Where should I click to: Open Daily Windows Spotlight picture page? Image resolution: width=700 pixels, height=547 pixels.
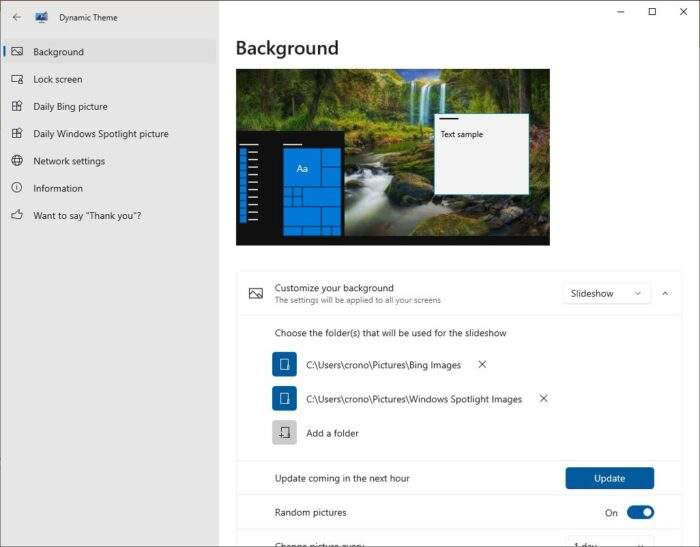tap(109, 134)
